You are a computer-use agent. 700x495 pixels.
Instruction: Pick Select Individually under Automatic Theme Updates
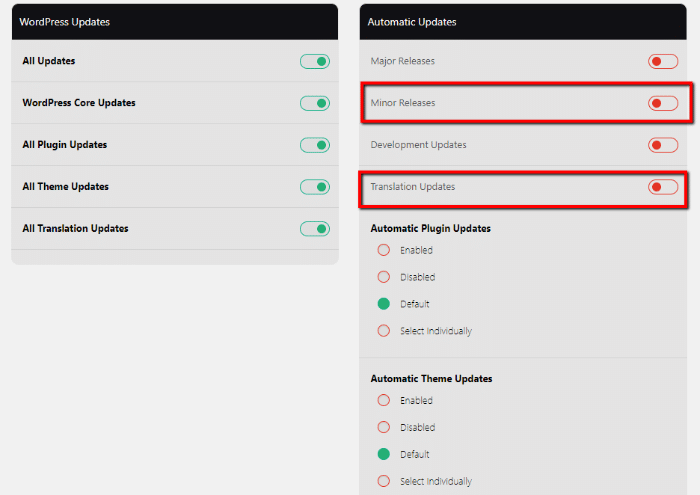tap(383, 481)
